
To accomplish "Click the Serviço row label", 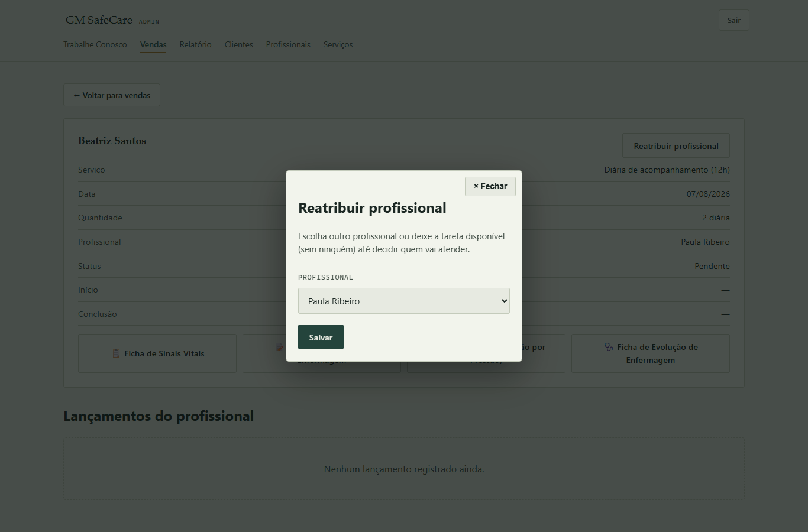I will (x=92, y=170).
